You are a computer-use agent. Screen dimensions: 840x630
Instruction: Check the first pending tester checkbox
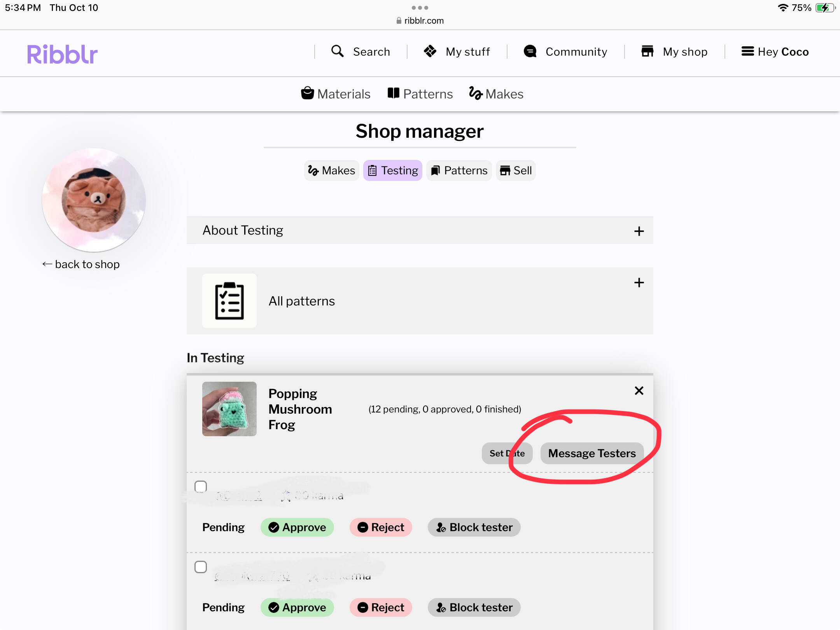[x=201, y=486]
